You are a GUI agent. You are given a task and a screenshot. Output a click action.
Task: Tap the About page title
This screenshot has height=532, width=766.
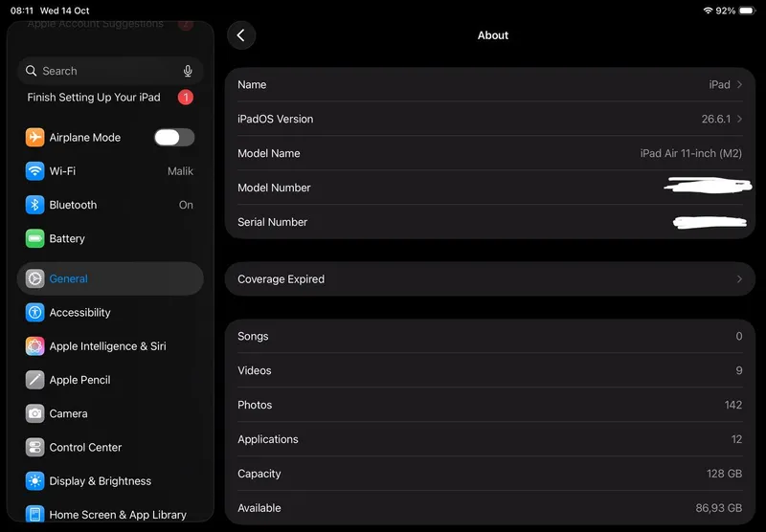(x=493, y=35)
